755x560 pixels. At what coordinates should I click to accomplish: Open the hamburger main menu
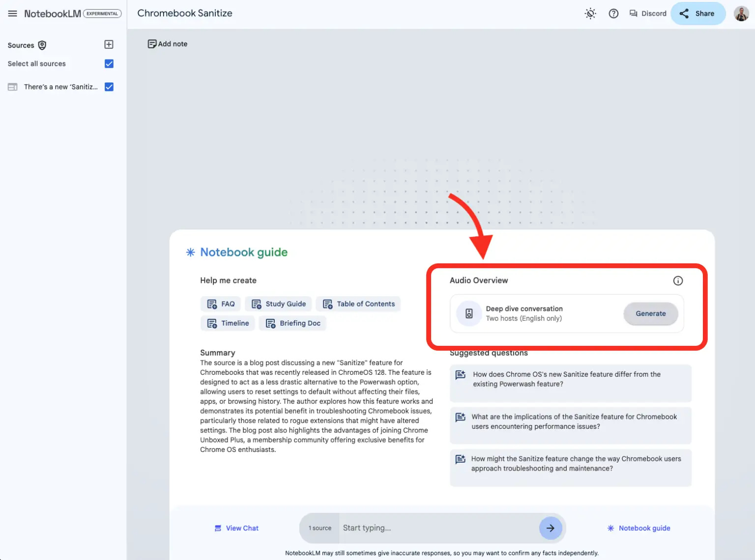[13, 14]
